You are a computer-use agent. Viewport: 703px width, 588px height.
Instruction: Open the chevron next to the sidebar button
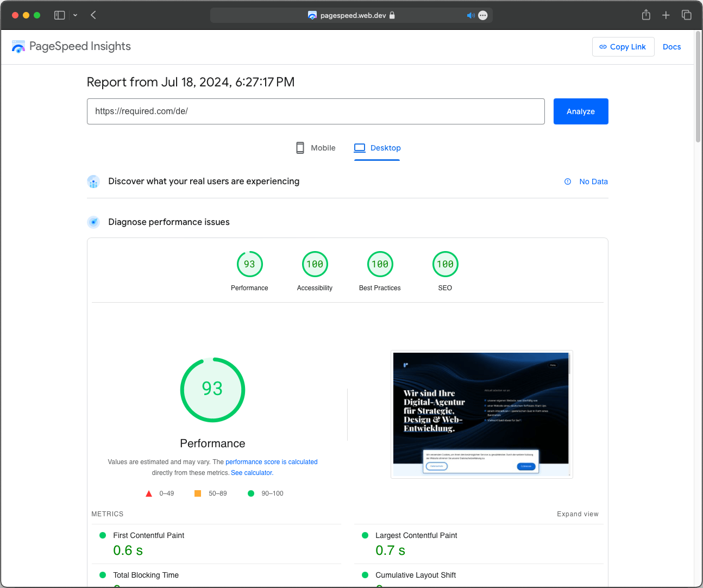75,15
